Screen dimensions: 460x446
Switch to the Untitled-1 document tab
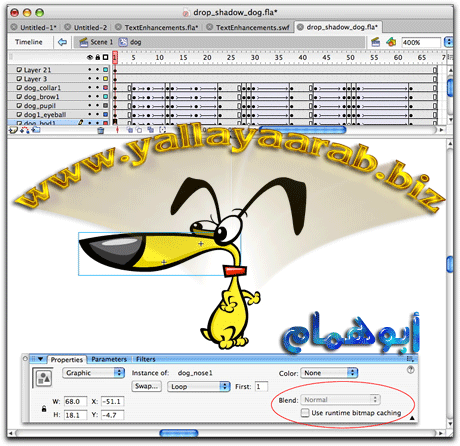click(35, 27)
